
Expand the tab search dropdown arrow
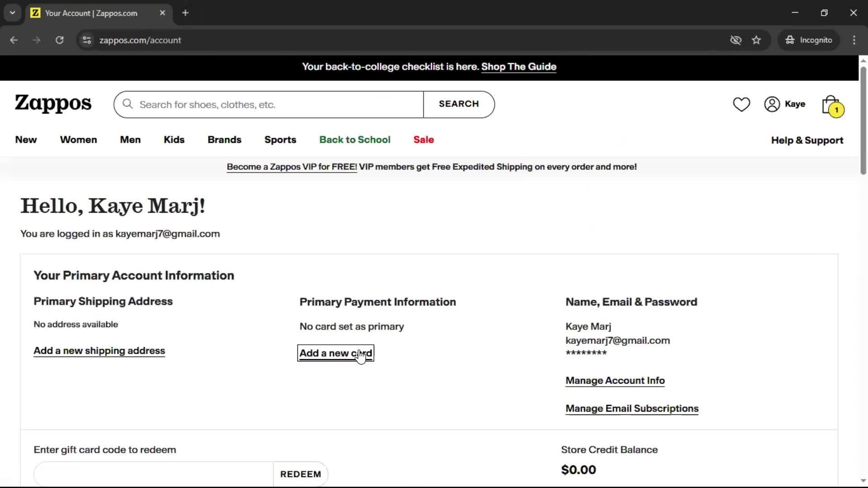tap(13, 13)
